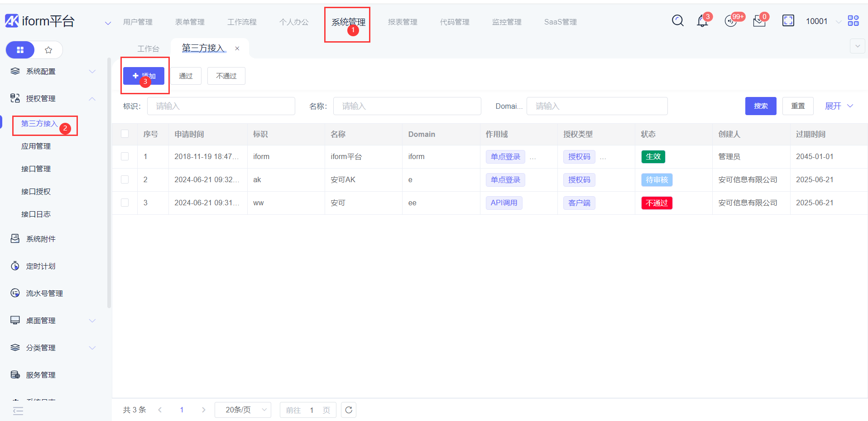
Task: Click the favorites star icon in sidebar
Action: pyautogui.click(x=48, y=50)
